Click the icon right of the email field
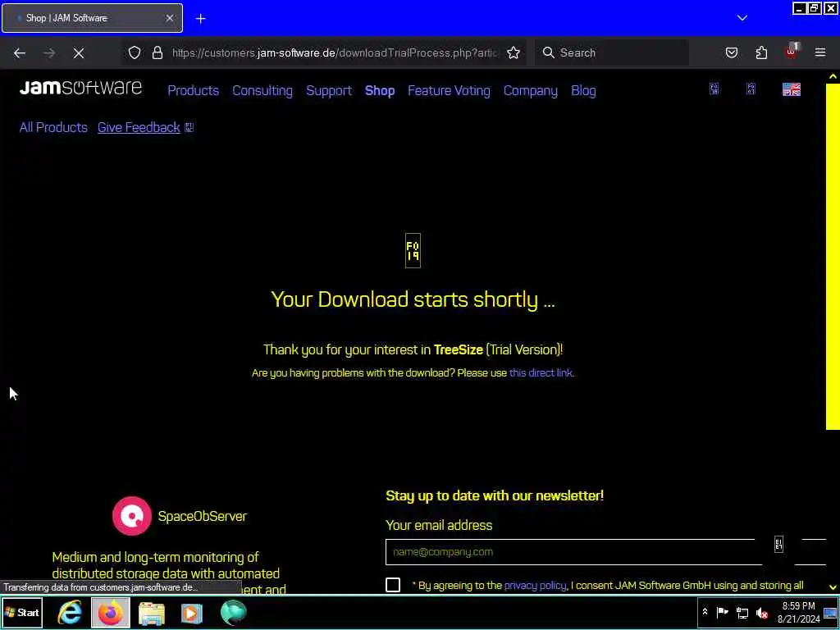Image resolution: width=840 pixels, height=630 pixels. 778,545
